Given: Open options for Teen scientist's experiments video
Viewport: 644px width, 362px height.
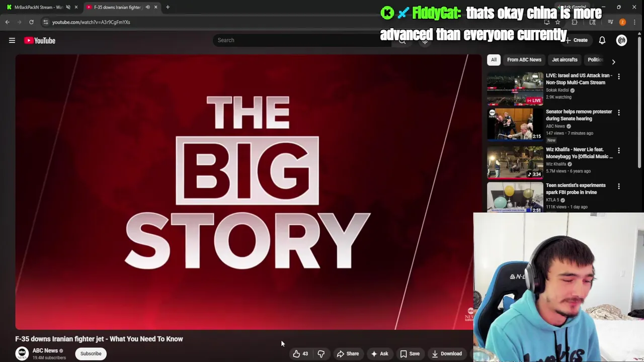Looking at the screenshot, I should [619, 187].
